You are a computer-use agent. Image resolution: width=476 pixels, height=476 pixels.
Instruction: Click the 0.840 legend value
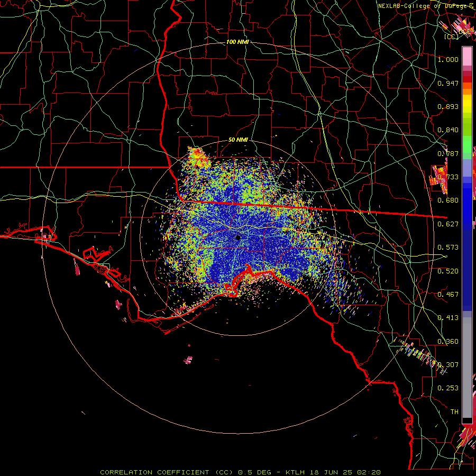tap(448, 130)
